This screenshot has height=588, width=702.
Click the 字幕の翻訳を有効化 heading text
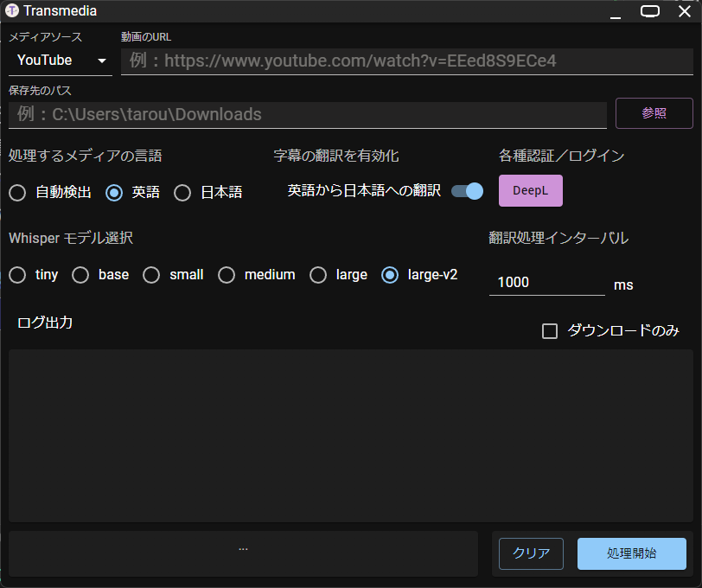tap(336, 156)
